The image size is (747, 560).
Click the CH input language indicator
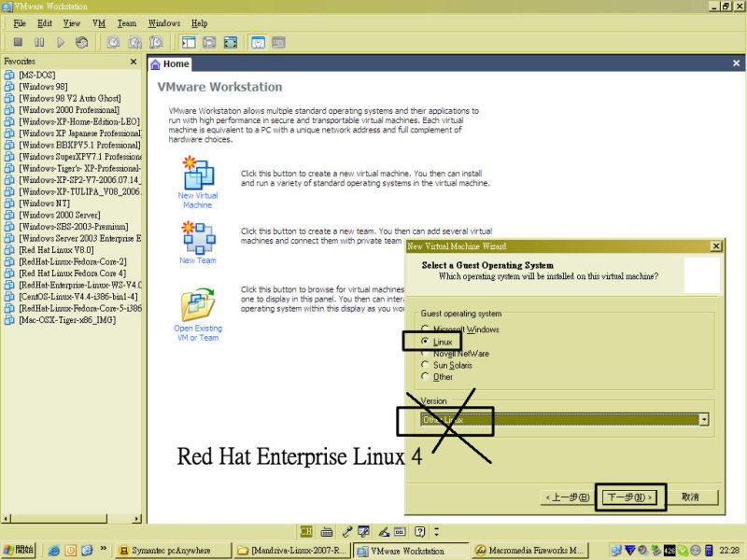[306, 531]
